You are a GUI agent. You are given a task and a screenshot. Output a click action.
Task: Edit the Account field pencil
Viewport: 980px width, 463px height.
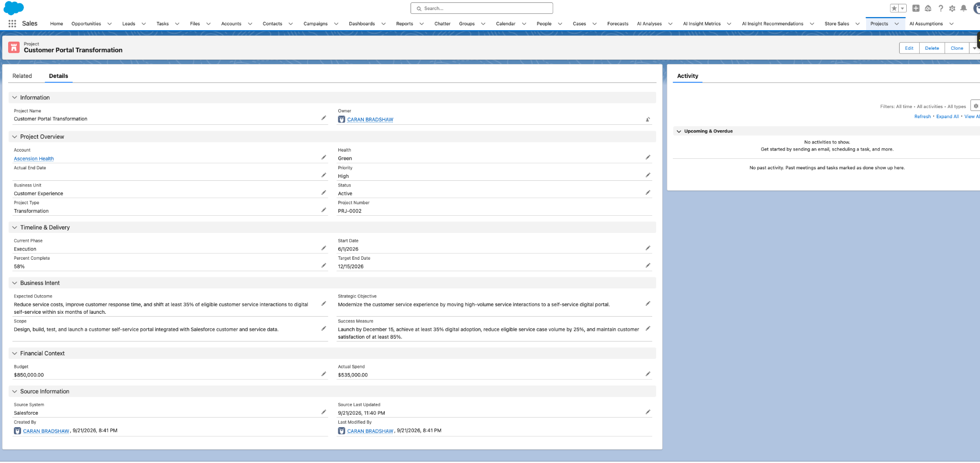[x=323, y=157]
